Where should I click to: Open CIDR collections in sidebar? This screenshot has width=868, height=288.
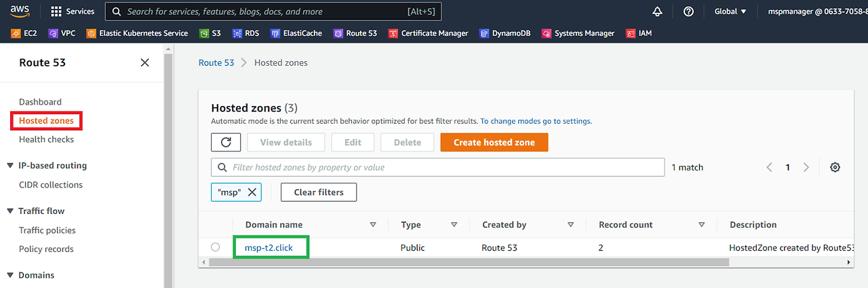51,185
